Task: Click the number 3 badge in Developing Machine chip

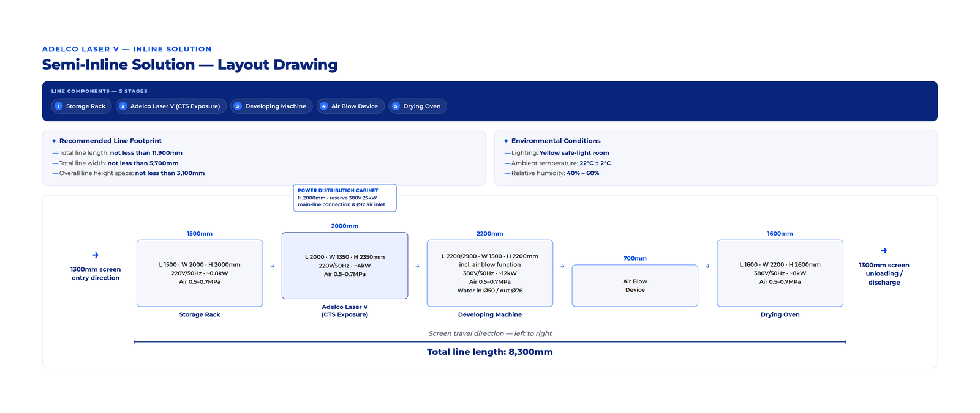Action: coord(238,106)
